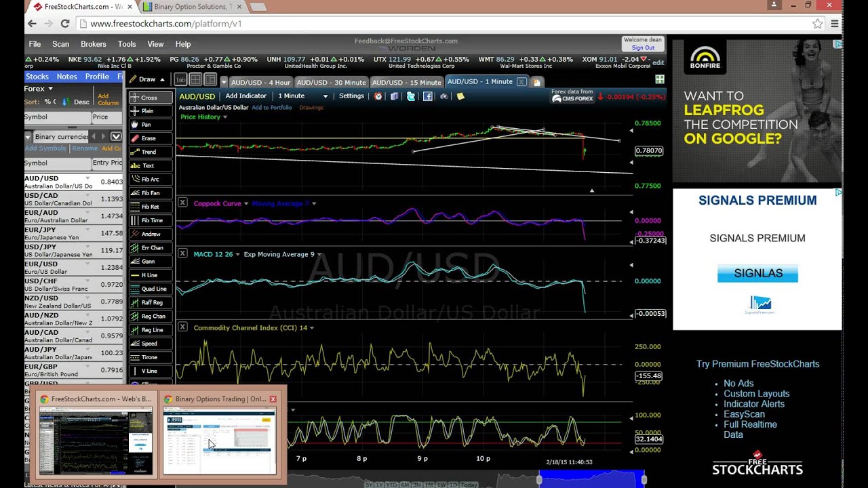Image resolution: width=868 pixels, height=488 pixels.
Task: Expand the Commodity Channel Index 14 options
Action: click(x=311, y=328)
